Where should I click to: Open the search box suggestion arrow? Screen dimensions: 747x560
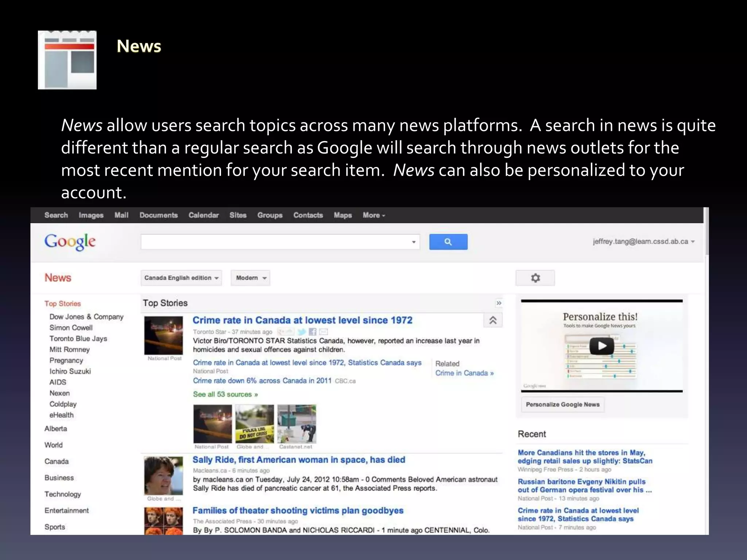414,242
